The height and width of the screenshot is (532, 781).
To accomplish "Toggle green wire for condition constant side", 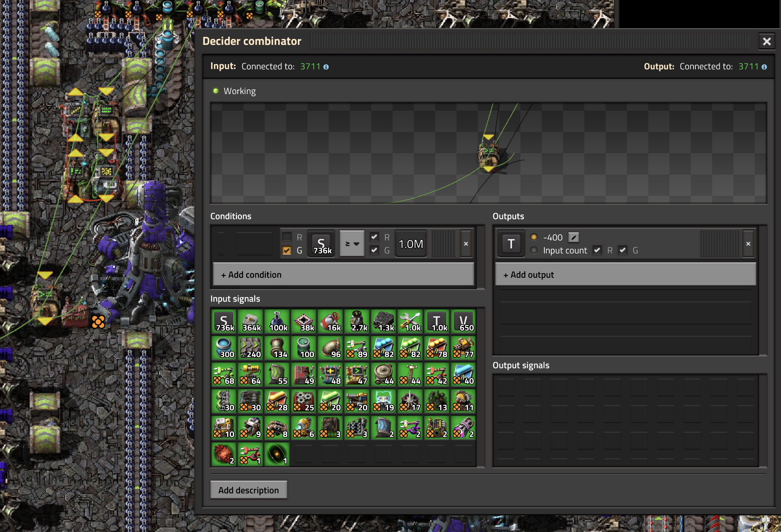I will (x=374, y=250).
